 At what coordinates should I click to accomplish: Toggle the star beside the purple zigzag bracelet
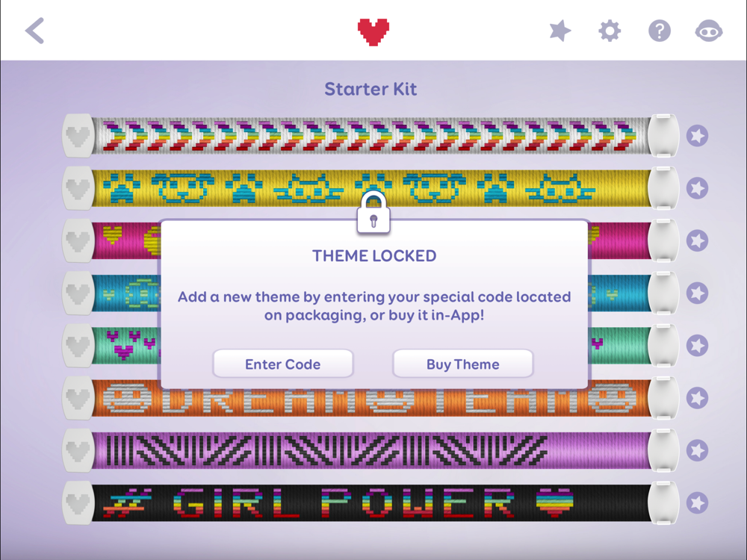697,450
